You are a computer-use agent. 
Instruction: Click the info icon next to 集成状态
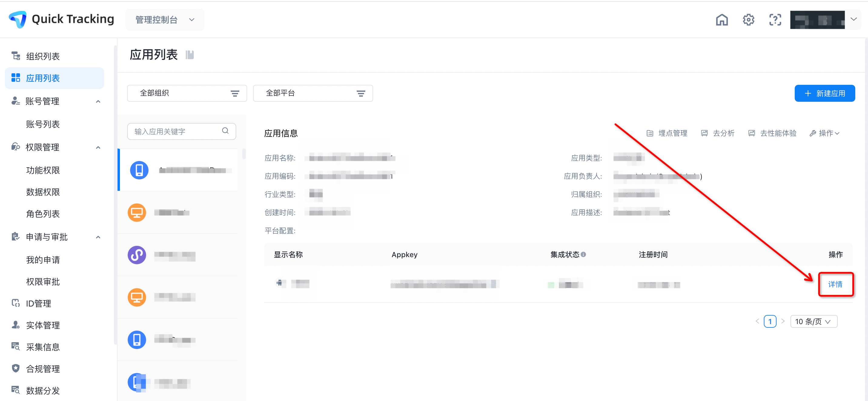tap(583, 254)
